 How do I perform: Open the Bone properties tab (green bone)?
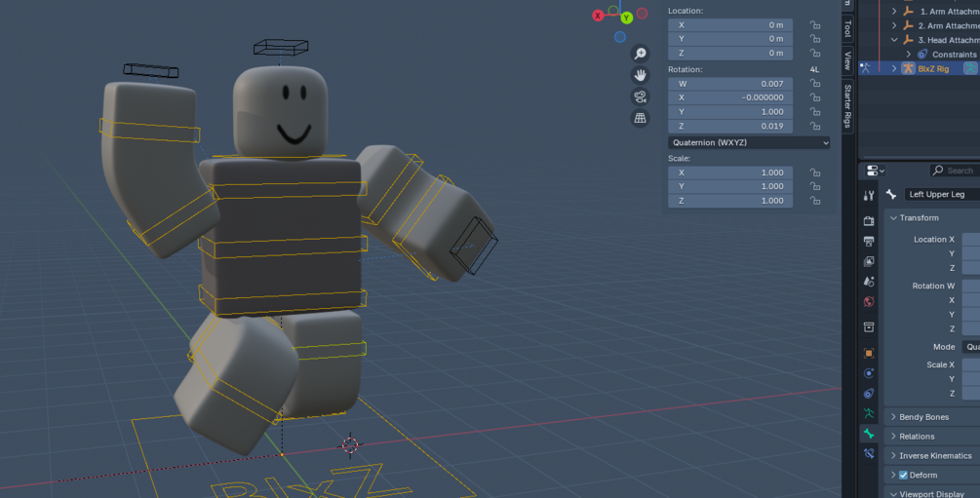[x=869, y=433]
